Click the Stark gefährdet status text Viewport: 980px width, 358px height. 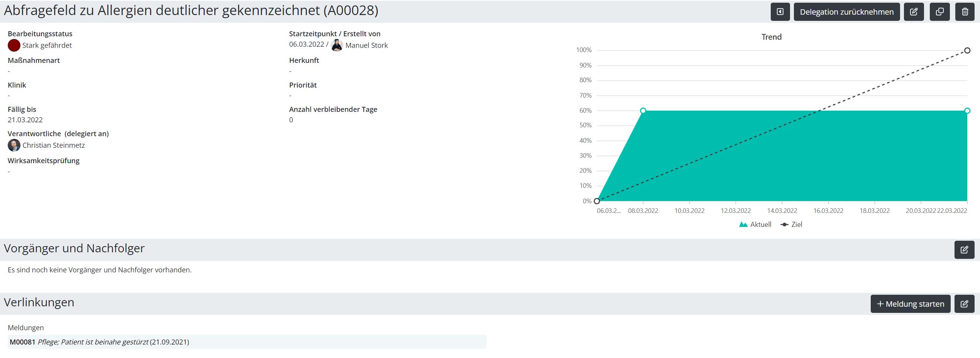(47, 46)
